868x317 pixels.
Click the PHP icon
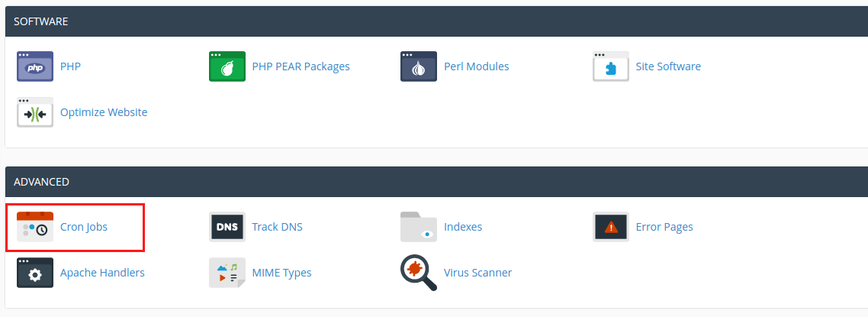35,66
